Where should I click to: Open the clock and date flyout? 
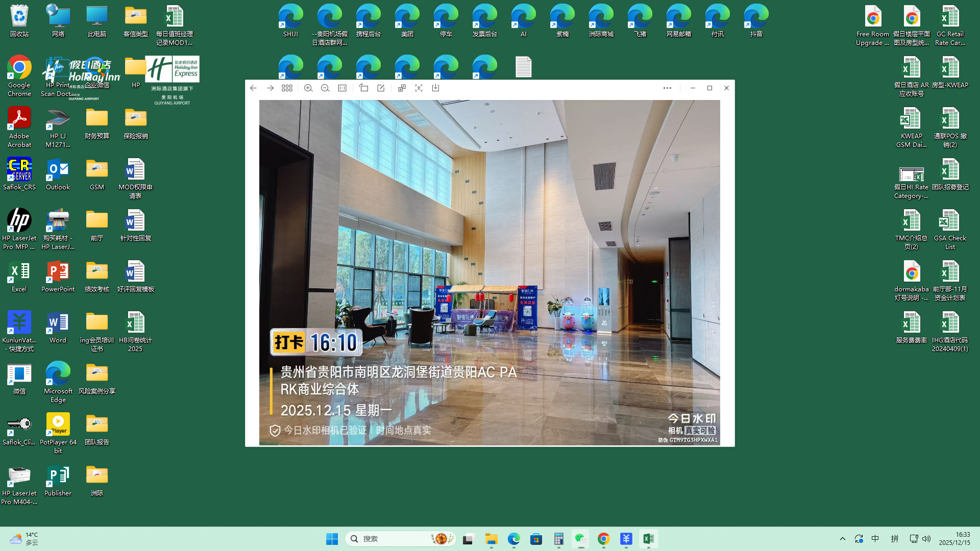pyautogui.click(x=954, y=539)
